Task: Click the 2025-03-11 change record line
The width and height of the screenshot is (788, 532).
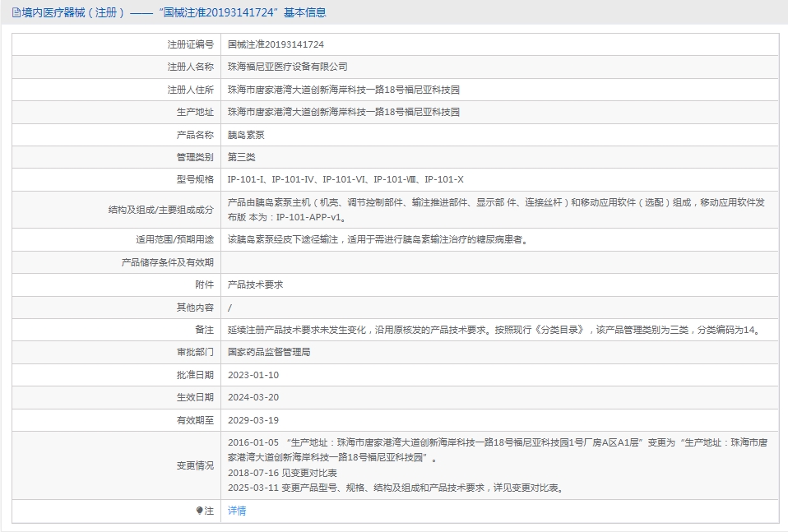Action: click(x=396, y=488)
